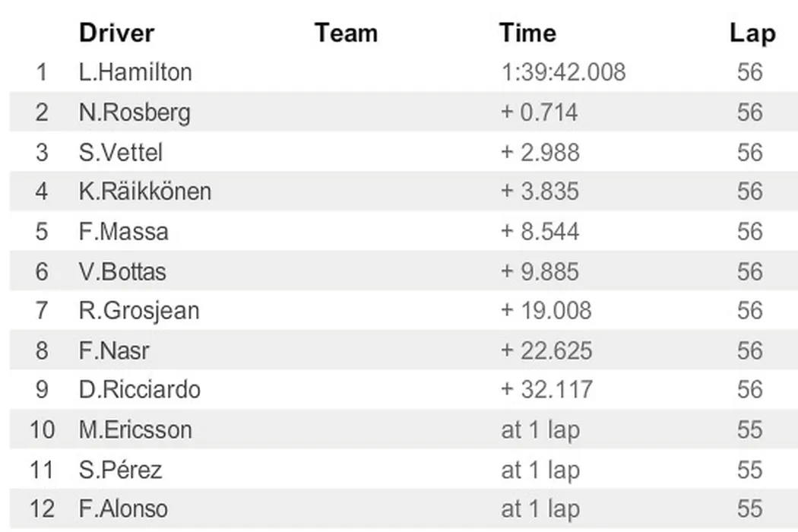The width and height of the screenshot is (798, 532).
Task: Click V.Bottas driver name
Action: pyautogui.click(x=122, y=271)
